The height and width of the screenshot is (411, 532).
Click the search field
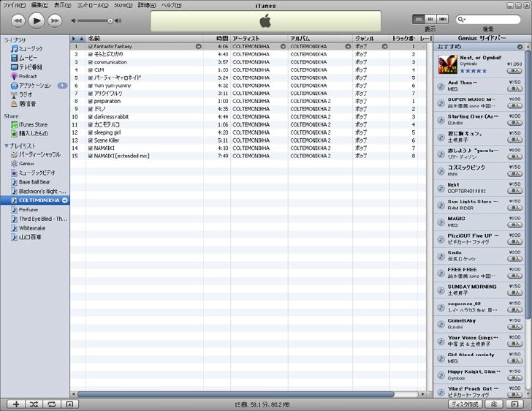point(488,19)
